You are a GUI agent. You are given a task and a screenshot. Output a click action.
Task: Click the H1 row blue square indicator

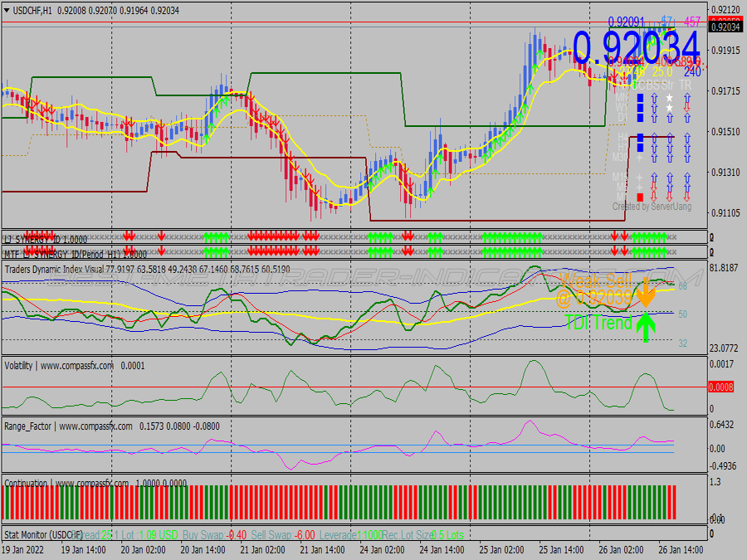pos(640,147)
